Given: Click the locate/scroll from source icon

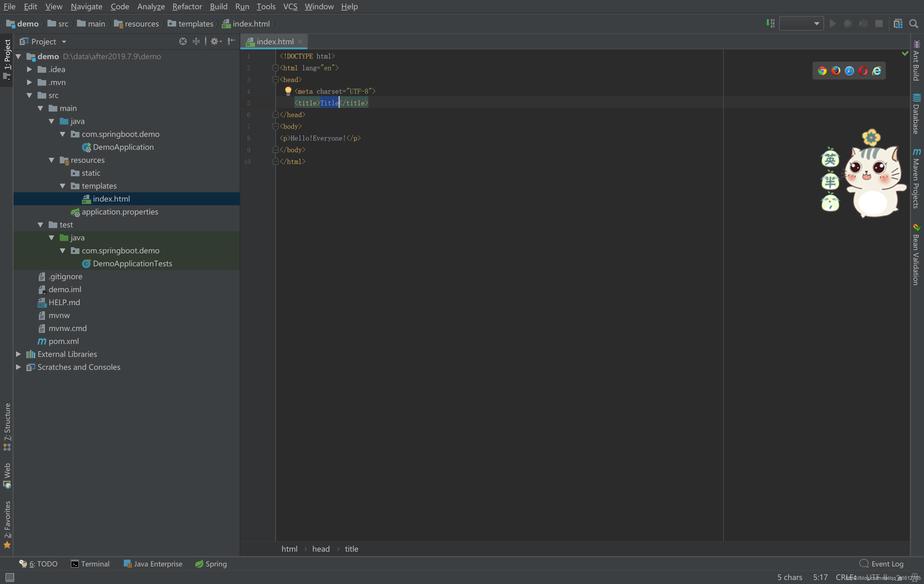Looking at the screenshot, I should coord(183,42).
